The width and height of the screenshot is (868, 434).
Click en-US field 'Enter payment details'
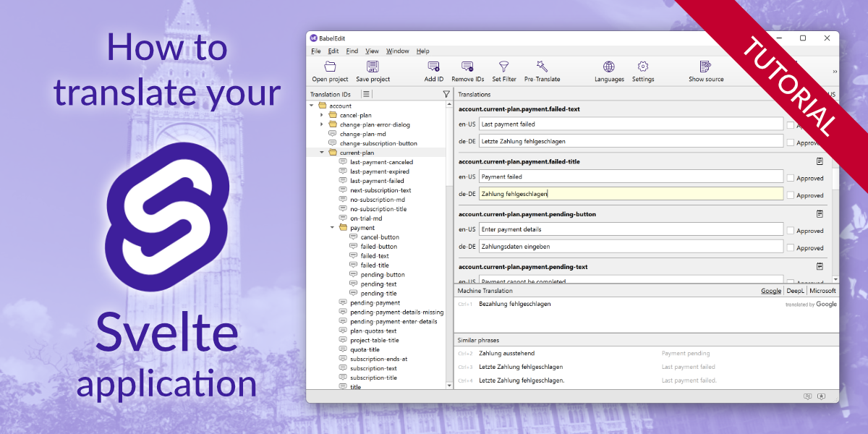631,229
